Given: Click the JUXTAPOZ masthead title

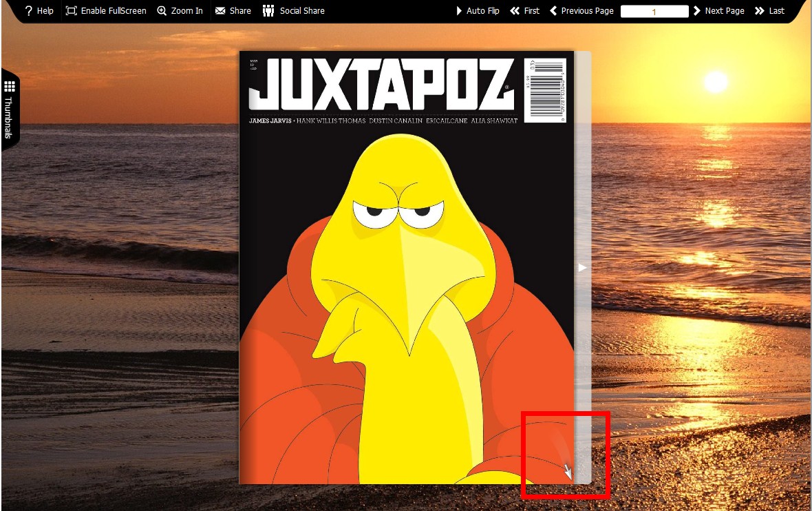Looking at the screenshot, I should [382, 84].
